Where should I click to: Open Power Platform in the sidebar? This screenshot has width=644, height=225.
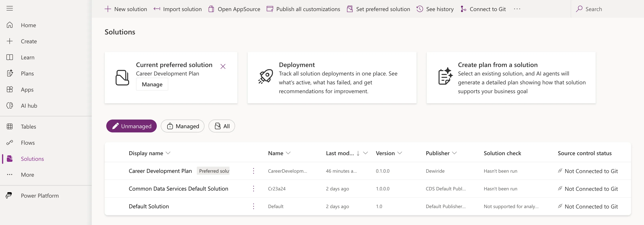click(x=40, y=196)
